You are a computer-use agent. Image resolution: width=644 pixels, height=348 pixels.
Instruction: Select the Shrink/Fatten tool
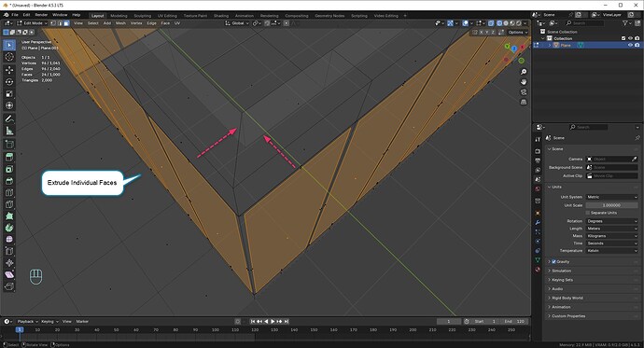click(x=9, y=263)
